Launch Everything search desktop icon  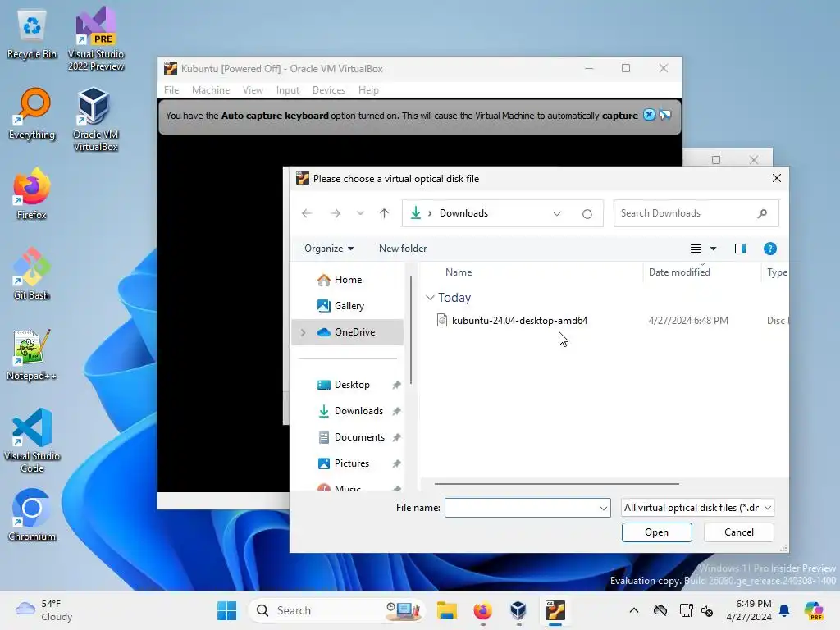click(x=32, y=113)
